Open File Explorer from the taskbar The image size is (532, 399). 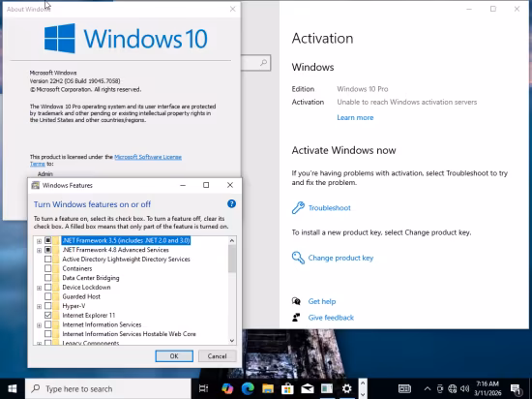pyautogui.click(x=267, y=388)
